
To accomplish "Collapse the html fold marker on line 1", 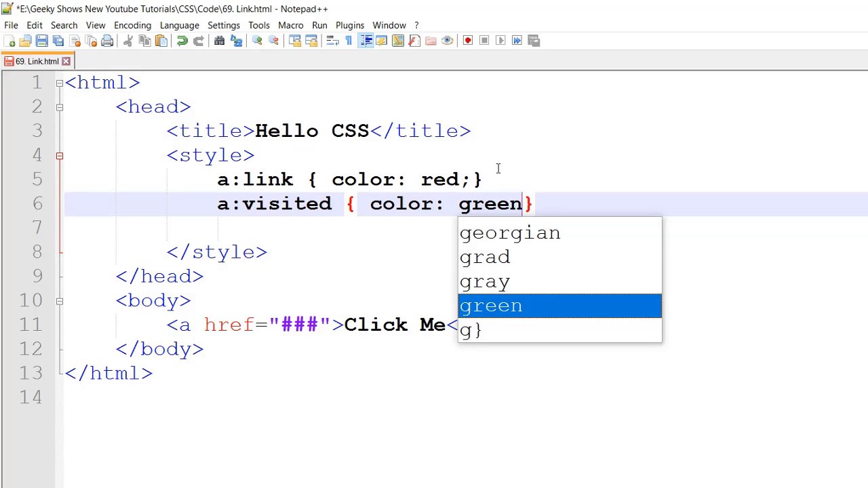I will click(x=60, y=83).
